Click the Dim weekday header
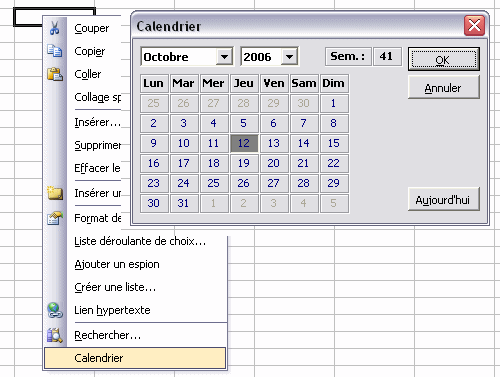The height and width of the screenshot is (377, 500). (x=334, y=83)
